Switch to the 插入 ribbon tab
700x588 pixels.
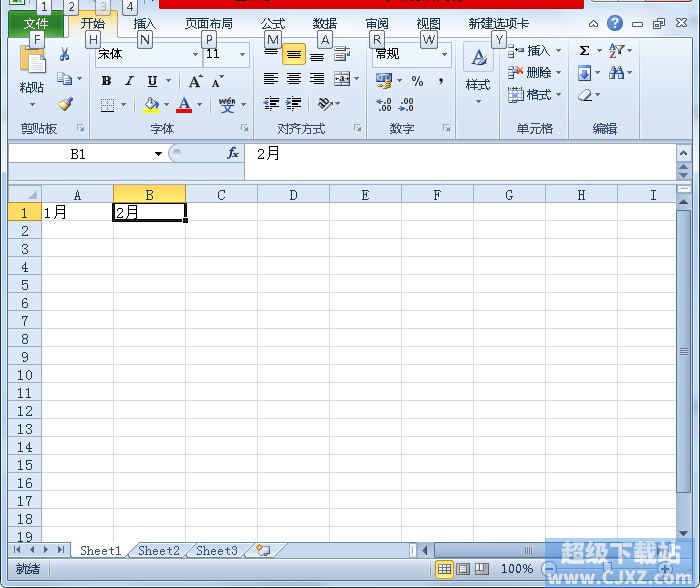(x=145, y=24)
